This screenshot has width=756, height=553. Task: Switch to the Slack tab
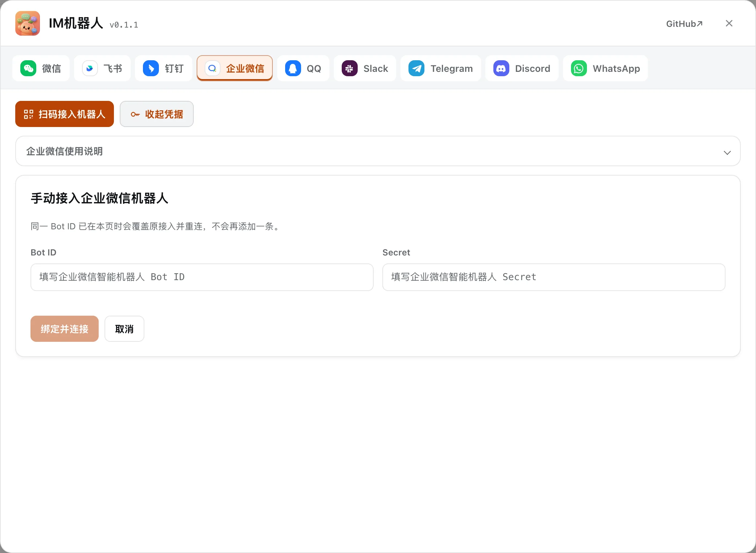click(365, 68)
